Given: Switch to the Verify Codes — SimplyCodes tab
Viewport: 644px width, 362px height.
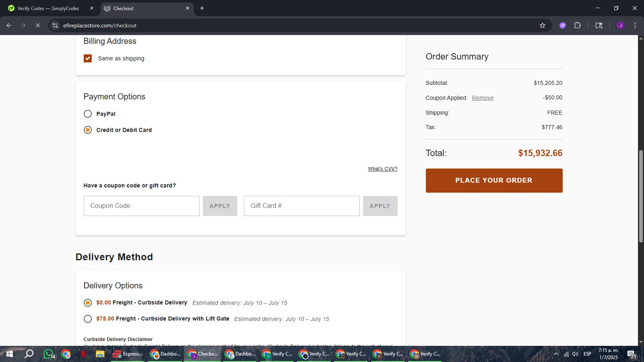Looking at the screenshot, I should coord(49,8).
